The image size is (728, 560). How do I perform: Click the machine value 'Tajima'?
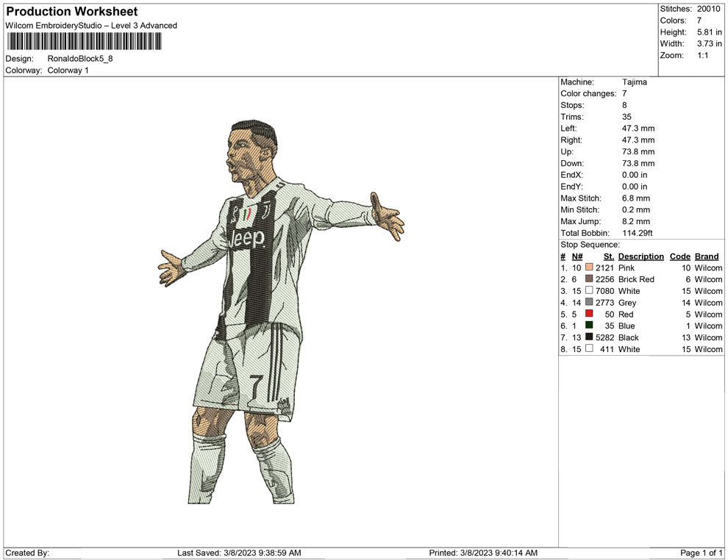(634, 82)
